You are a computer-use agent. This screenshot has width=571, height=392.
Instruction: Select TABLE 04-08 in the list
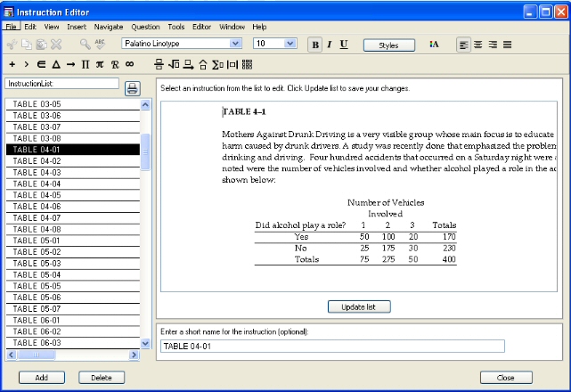coord(73,229)
